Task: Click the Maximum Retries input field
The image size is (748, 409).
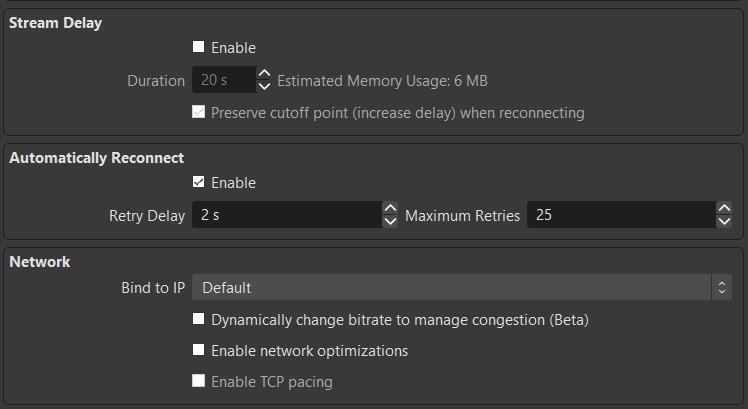Action: pyautogui.click(x=620, y=215)
